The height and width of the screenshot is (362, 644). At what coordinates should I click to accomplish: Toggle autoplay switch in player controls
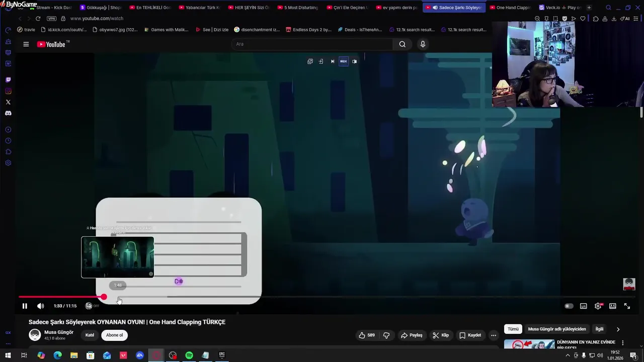click(569, 306)
